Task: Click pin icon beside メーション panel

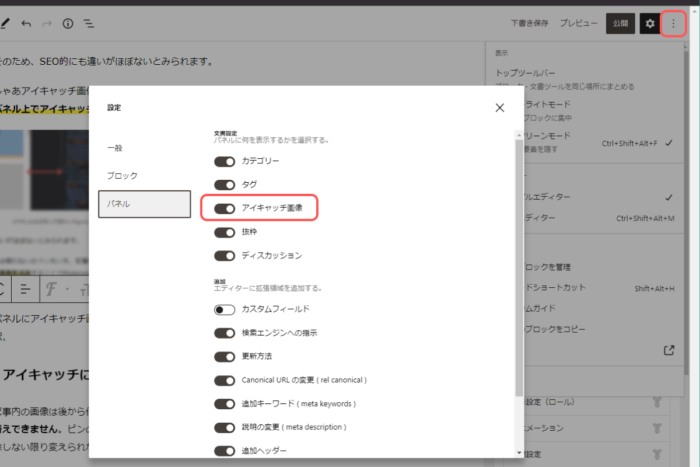Action: (x=657, y=429)
